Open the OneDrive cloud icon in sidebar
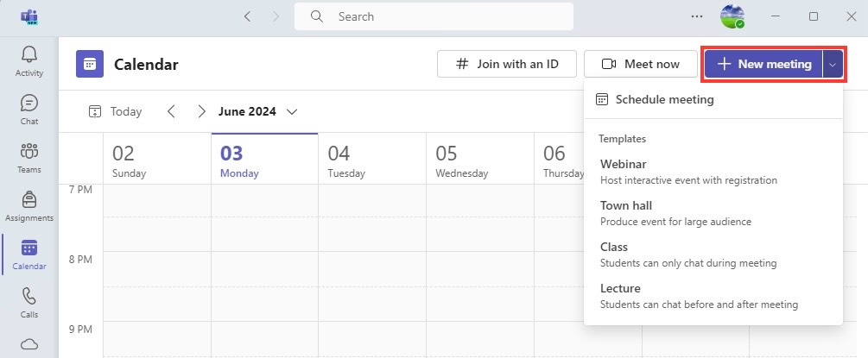The image size is (868, 358). [x=29, y=345]
